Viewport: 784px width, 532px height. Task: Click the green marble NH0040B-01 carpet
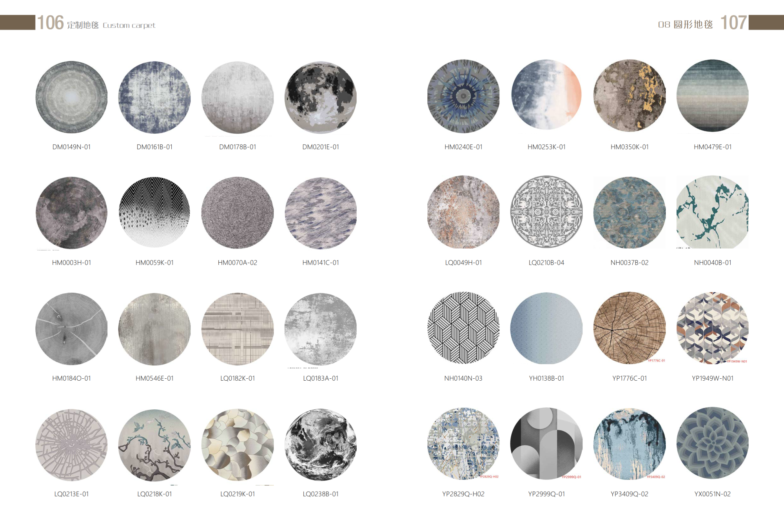[x=712, y=212]
